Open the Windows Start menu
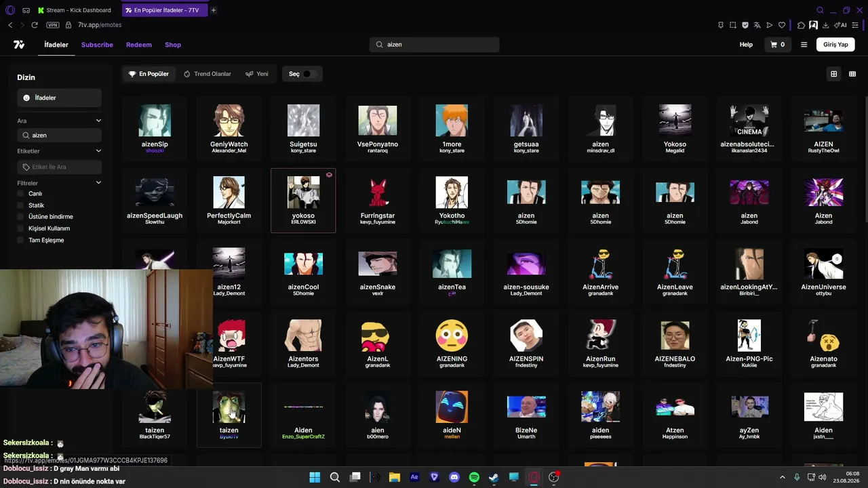 [315, 477]
